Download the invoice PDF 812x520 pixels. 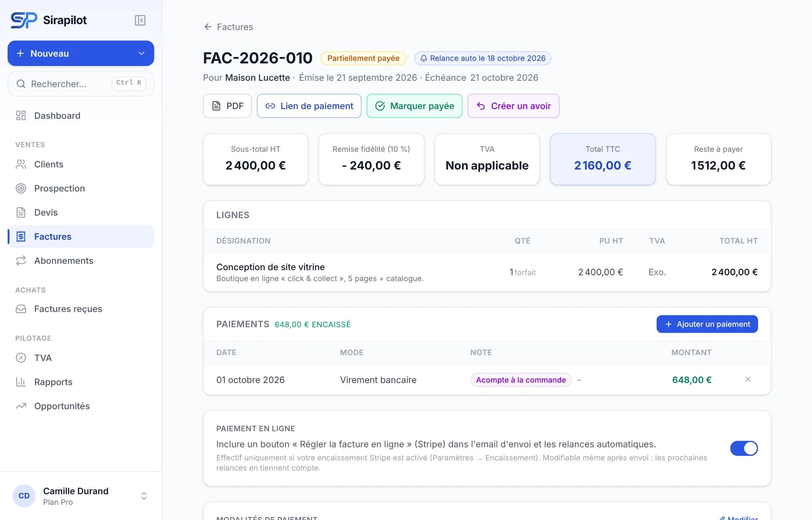227,106
